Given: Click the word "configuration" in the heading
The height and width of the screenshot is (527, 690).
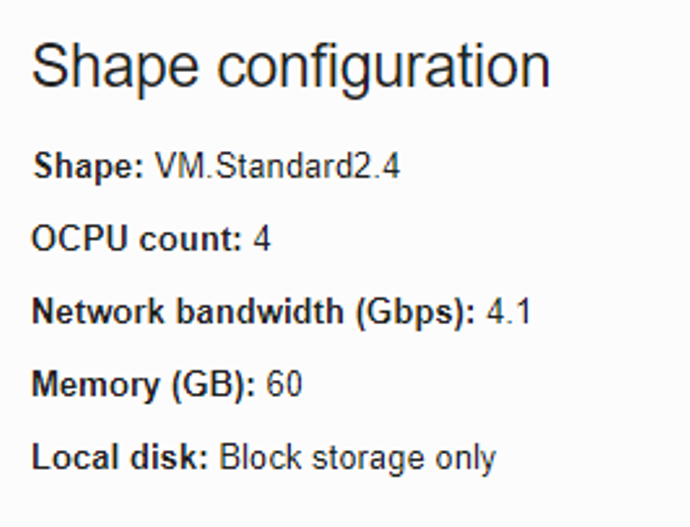Looking at the screenshot, I should 384,68.
